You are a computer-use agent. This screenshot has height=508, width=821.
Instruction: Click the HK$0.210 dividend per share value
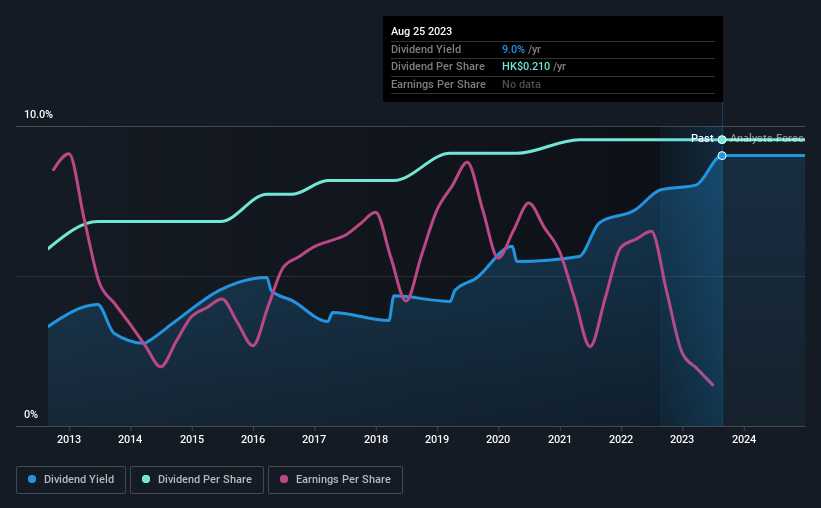526,67
